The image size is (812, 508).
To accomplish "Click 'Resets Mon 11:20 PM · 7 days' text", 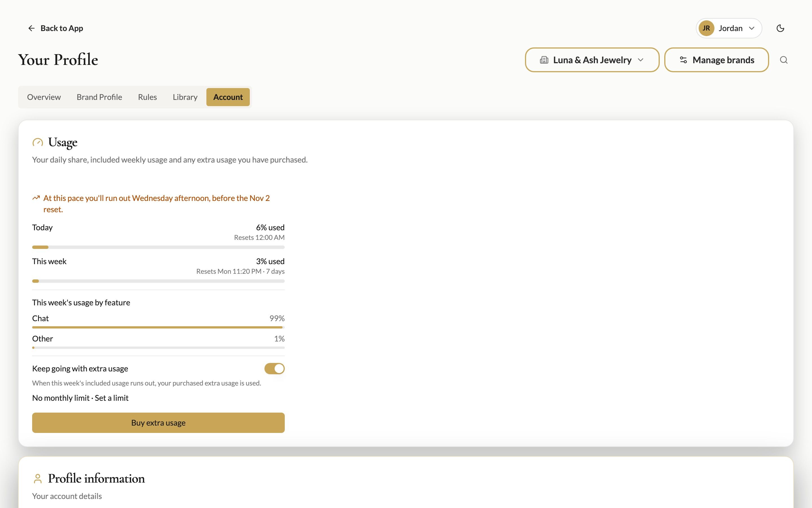I will coord(240,271).
